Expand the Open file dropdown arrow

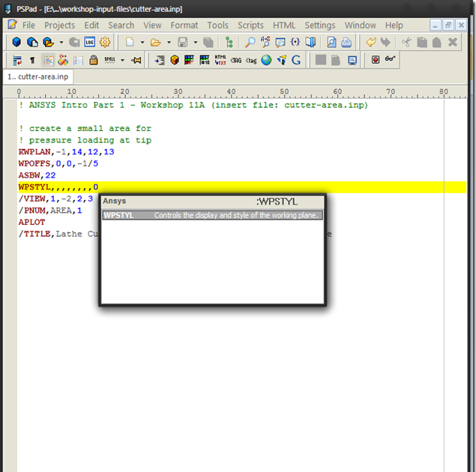pos(169,43)
